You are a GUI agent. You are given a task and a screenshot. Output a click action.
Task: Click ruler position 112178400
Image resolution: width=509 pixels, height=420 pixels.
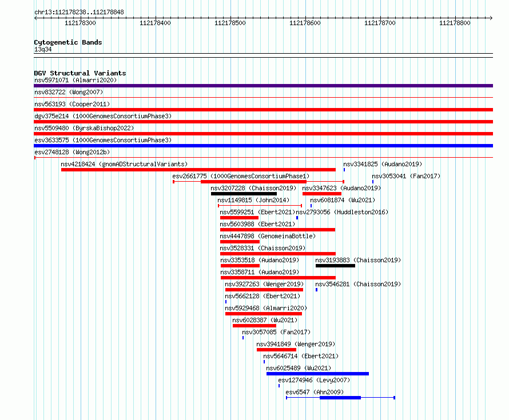tap(155, 23)
